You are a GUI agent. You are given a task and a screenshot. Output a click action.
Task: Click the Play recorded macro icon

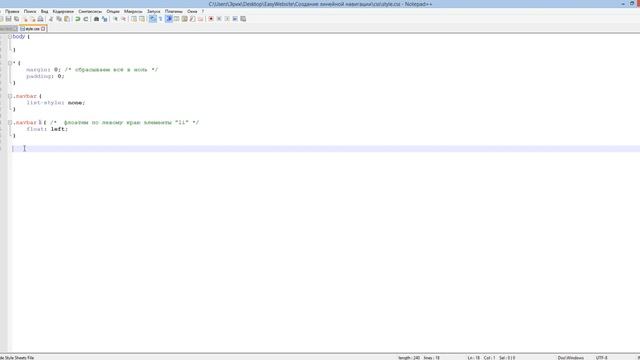tap(227, 19)
